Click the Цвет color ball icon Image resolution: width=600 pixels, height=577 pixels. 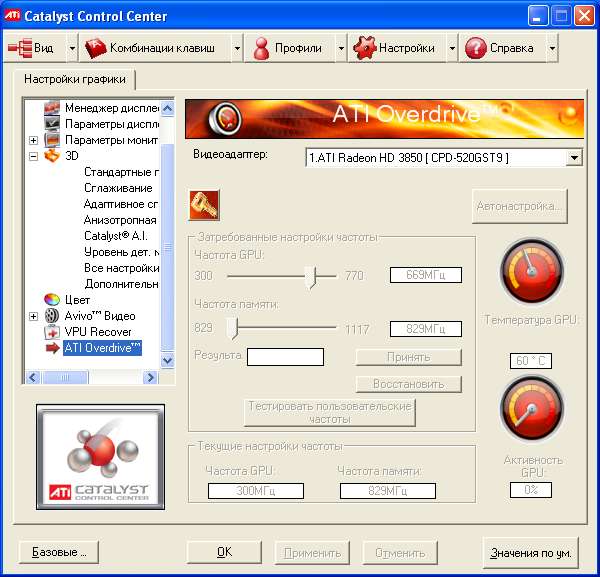click(x=52, y=300)
